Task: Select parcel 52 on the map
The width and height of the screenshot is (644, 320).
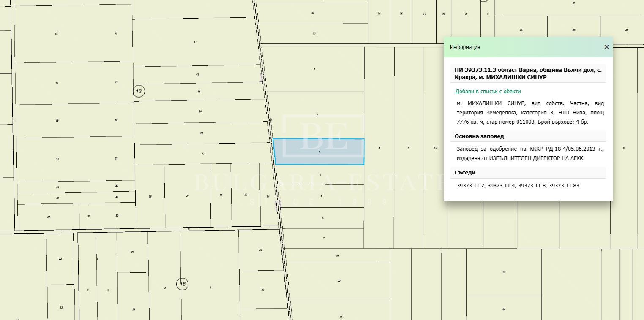Action: 339,281
